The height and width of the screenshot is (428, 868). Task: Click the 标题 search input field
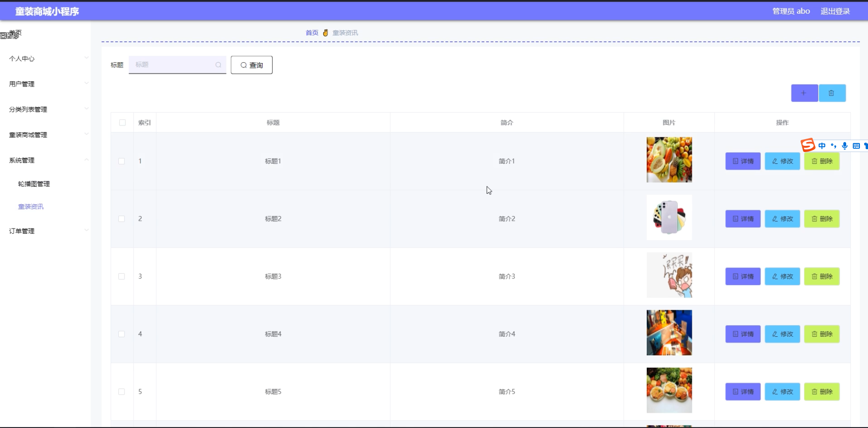[177, 65]
